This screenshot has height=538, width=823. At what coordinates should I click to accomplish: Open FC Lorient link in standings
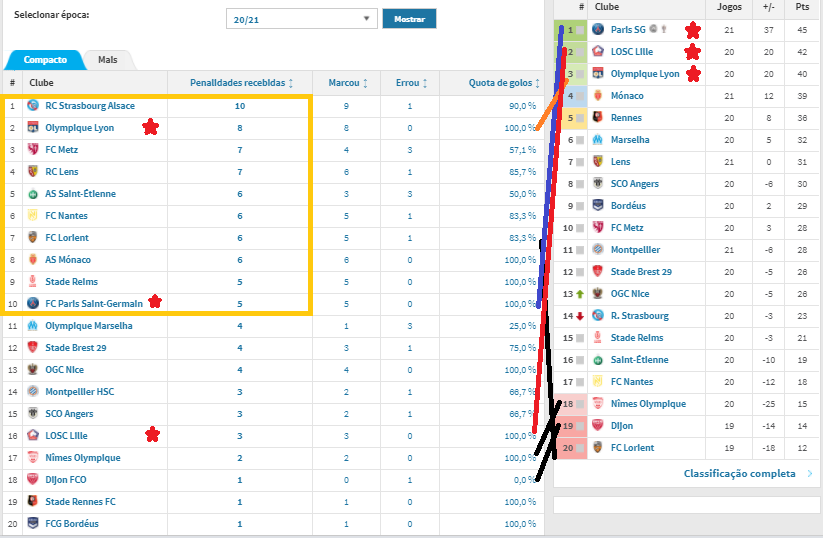[632, 448]
